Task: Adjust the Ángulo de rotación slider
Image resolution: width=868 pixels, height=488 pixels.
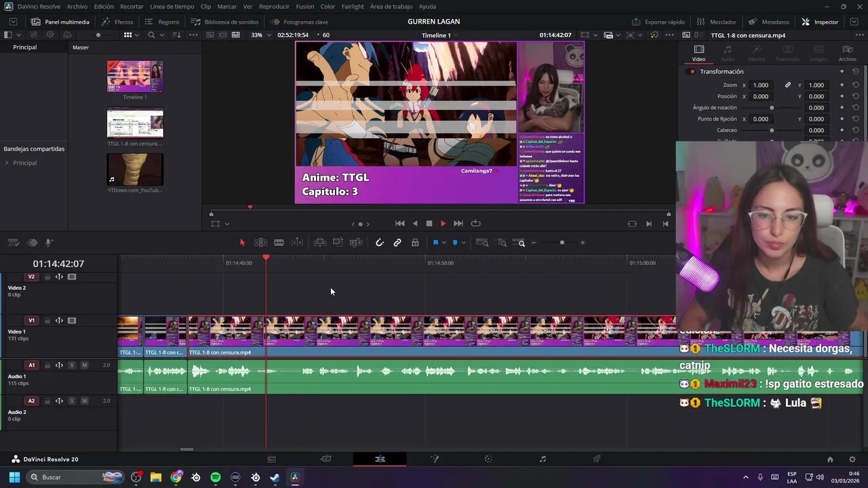Action: click(x=772, y=108)
